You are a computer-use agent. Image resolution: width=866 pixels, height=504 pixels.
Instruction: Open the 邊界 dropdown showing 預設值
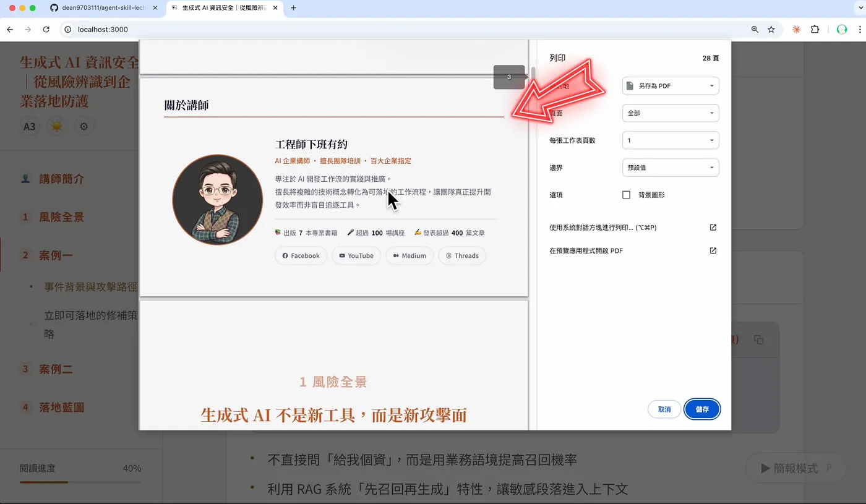tap(671, 168)
